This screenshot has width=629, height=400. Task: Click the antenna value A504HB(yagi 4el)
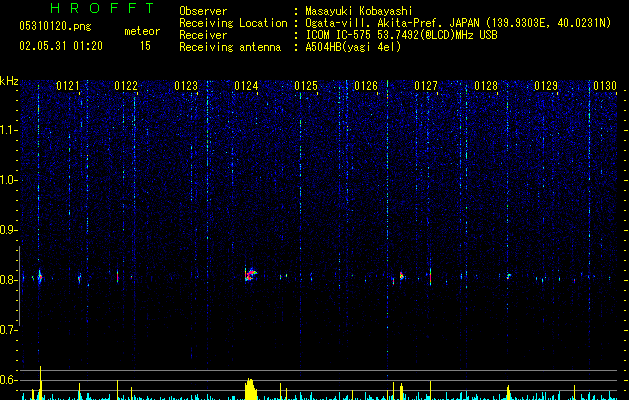[x=353, y=47]
